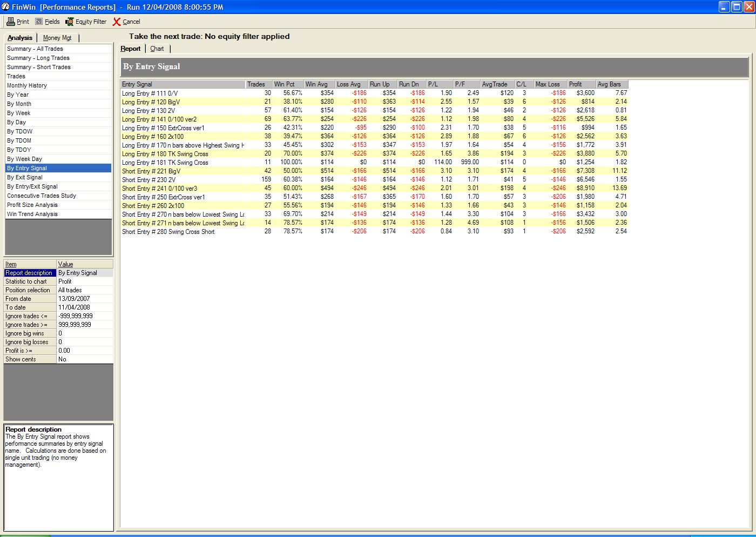Click the Equity Filter icon
Viewport: 756px width, 537px height.
pos(70,22)
